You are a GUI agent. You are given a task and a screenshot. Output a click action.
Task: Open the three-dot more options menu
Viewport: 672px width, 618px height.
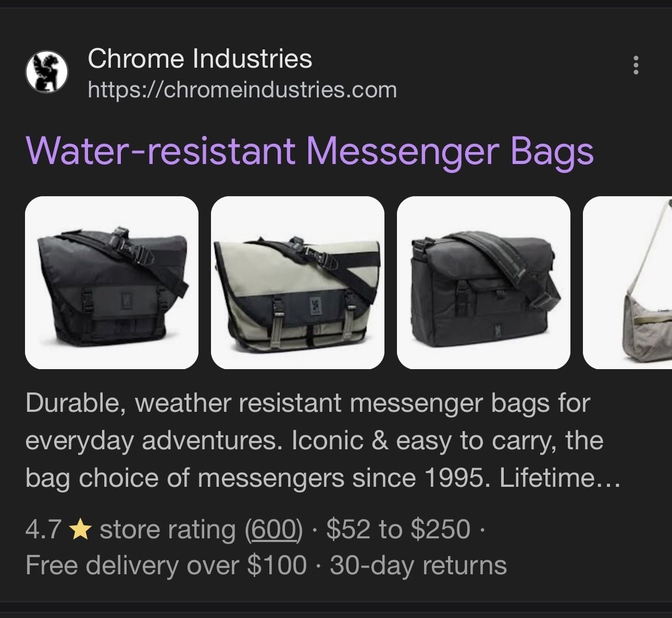coord(636,65)
